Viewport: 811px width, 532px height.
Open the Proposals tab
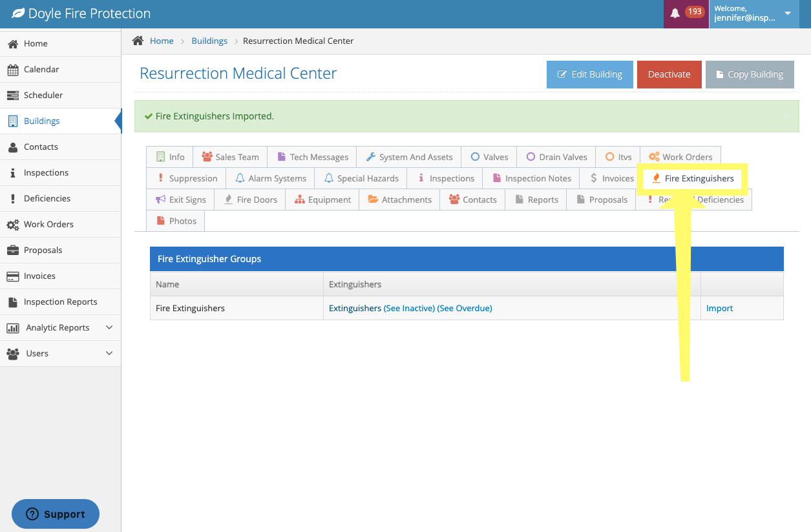[x=601, y=200]
